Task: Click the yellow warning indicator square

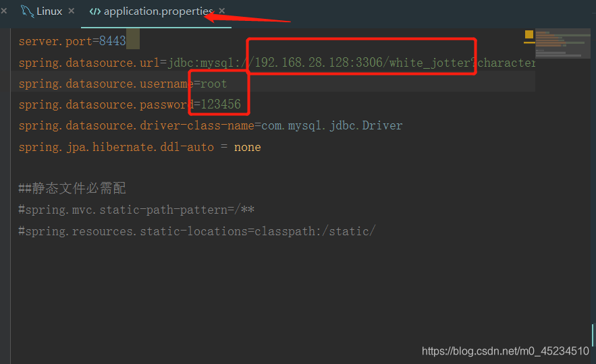Action: (x=529, y=34)
